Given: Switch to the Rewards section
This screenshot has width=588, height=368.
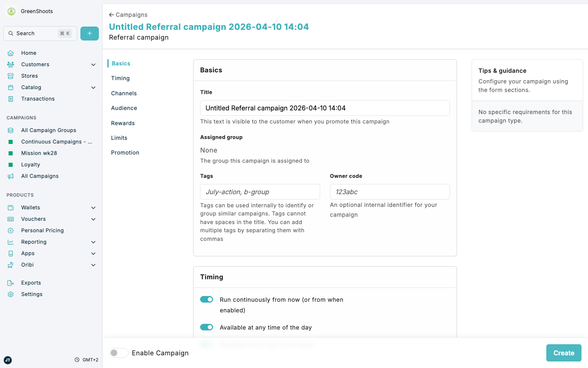Looking at the screenshot, I should tap(122, 123).
